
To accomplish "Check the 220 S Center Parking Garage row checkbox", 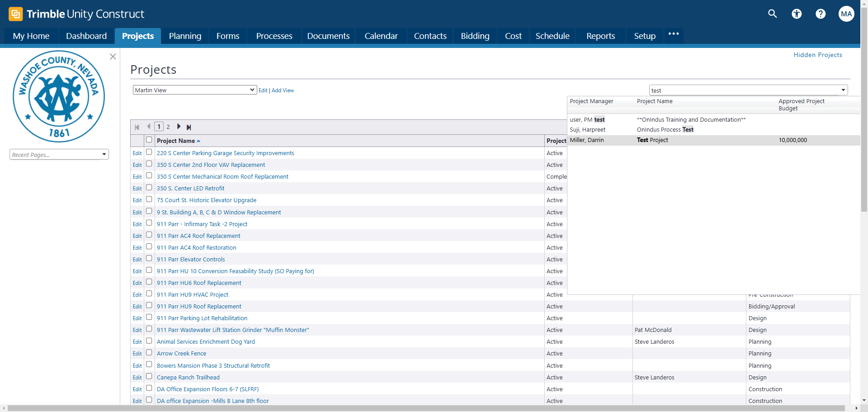I will tap(149, 152).
